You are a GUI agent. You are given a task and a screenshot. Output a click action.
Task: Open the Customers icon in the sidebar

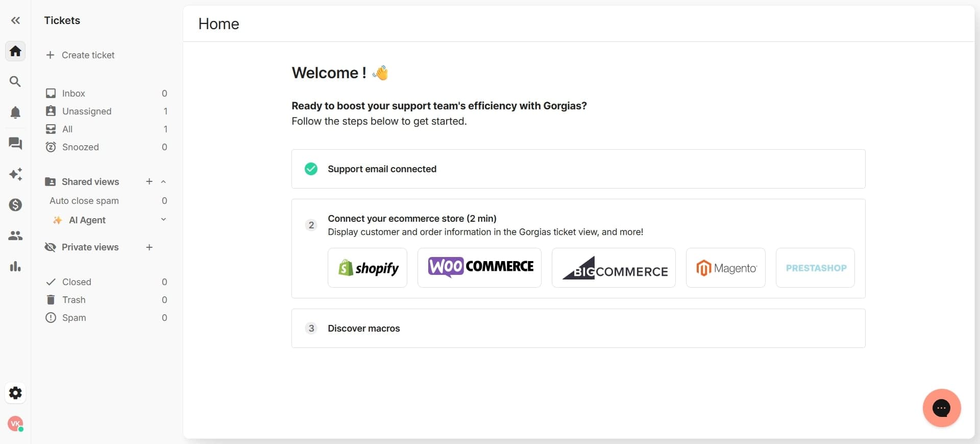(15, 236)
